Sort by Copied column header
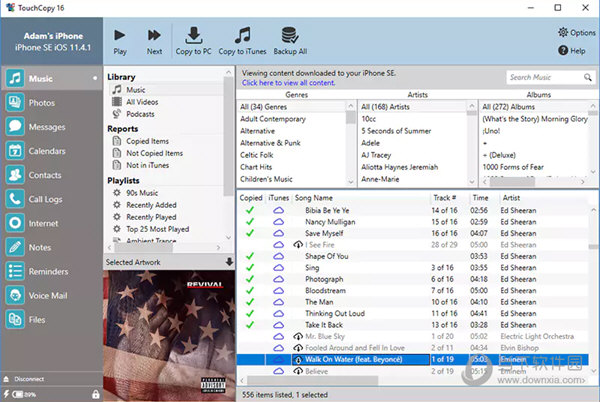 [x=251, y=198]
